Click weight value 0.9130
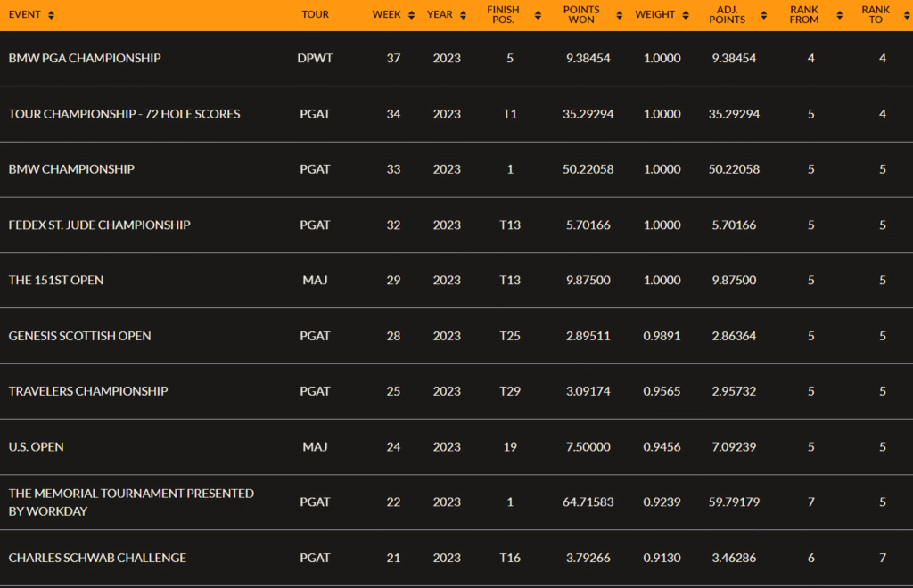Image resolution: width=913 pixels, height=588 pixels. click(x=662, y=559)
